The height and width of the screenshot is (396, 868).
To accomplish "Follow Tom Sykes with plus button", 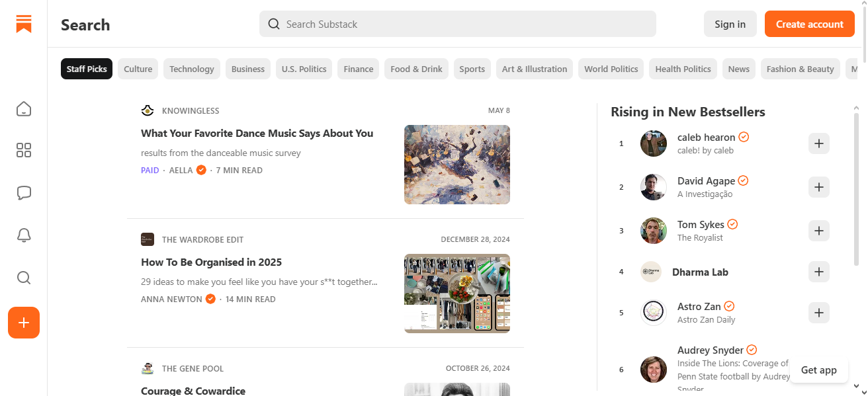I will click(x=818, y=231).
